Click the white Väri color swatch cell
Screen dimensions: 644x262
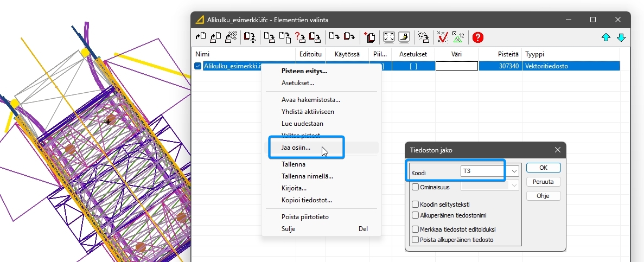456,66
